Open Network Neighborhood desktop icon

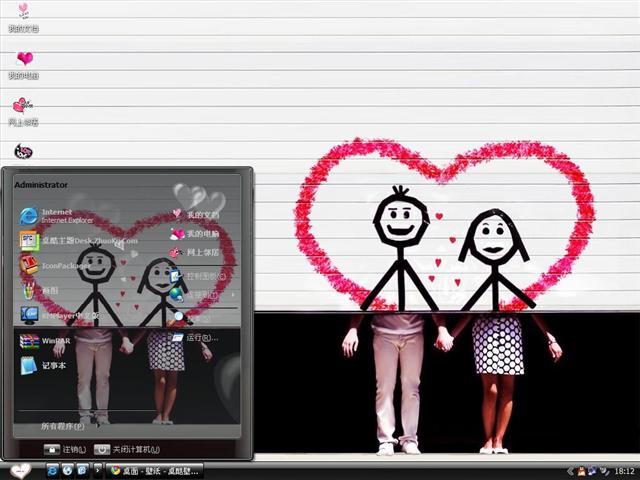23,112
